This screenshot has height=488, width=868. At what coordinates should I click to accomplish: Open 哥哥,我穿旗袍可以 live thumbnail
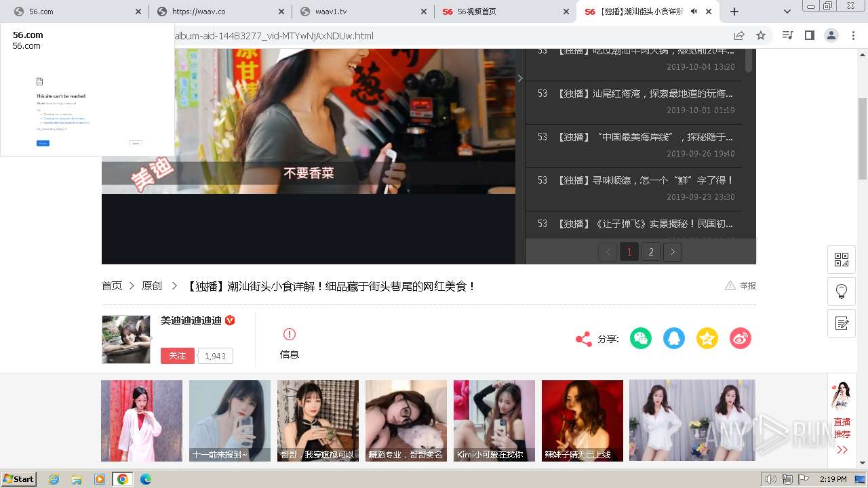pos(318,421)
